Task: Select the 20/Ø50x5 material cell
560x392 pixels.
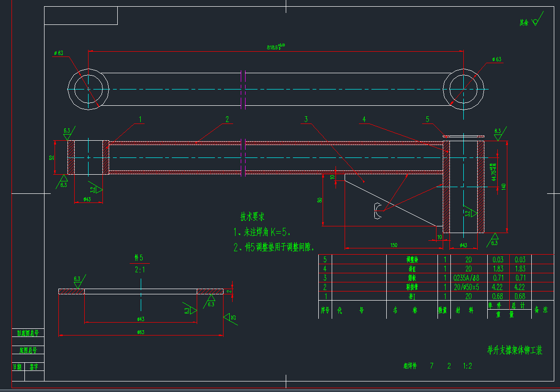Action: click(467, 287)
